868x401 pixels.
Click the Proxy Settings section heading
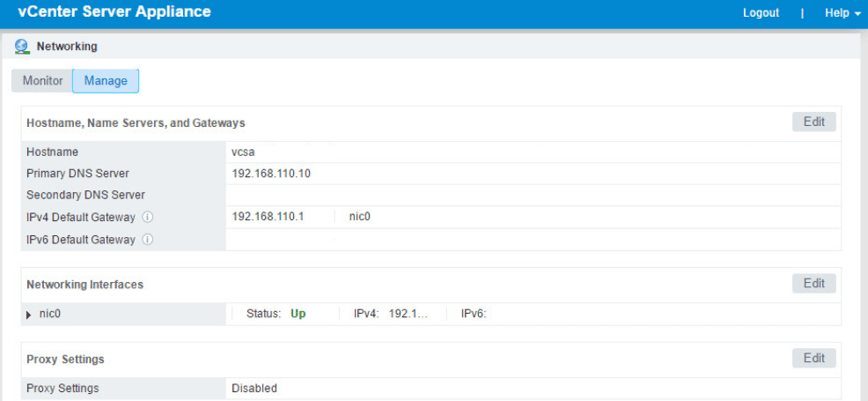[x=65, y=360]
